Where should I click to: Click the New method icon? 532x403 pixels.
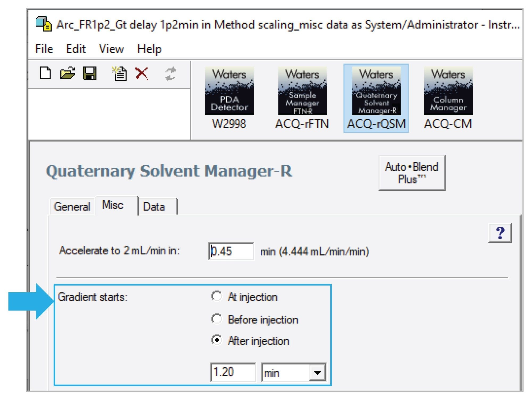[x=45, y=73]
